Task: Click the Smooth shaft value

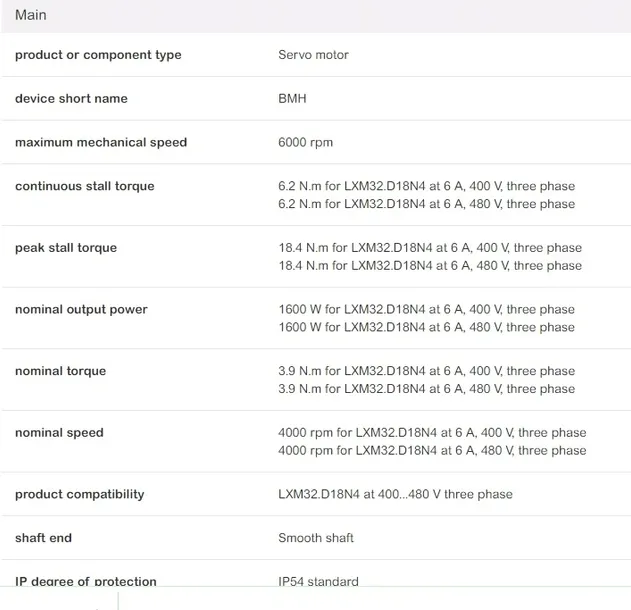Action: pos(316,538)
